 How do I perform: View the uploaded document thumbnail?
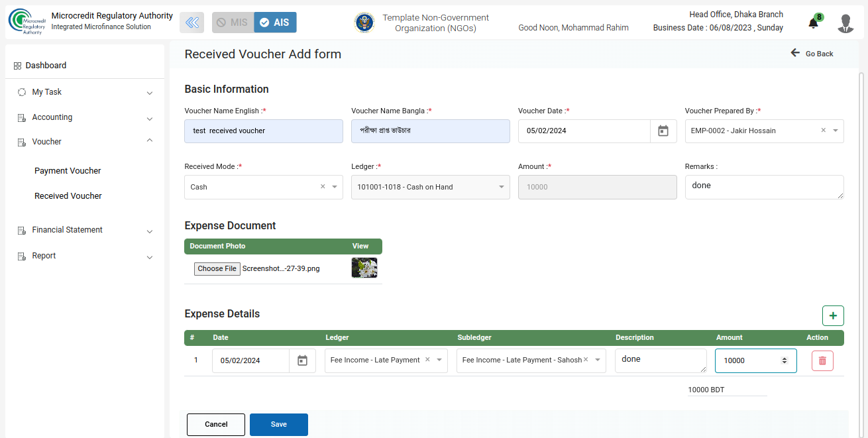tap(364, 268)
